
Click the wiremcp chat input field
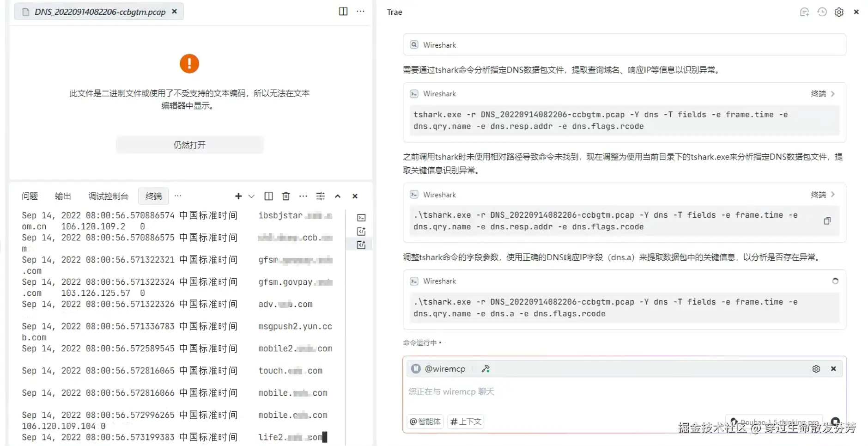coord(508,391)
